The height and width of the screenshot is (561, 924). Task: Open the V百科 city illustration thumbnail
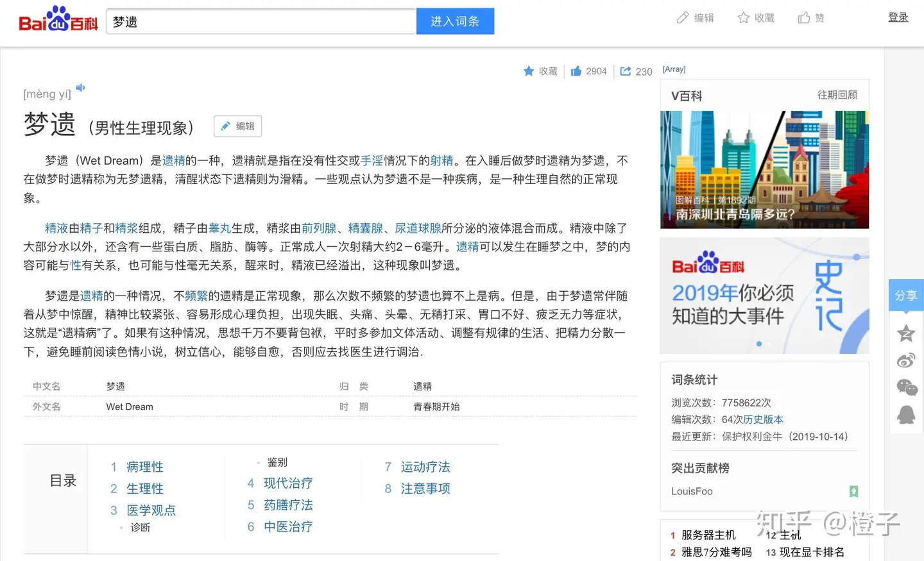click(x=764, y=170)
